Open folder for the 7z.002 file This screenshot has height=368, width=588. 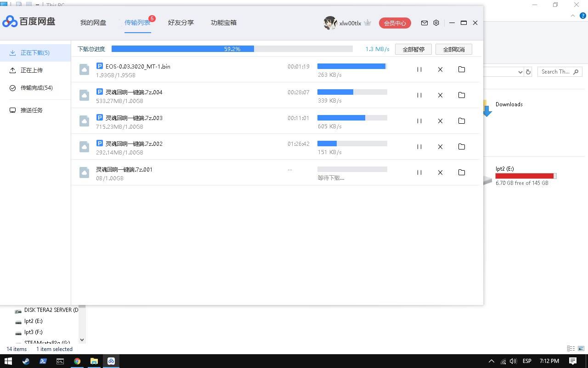pos(462,147)
